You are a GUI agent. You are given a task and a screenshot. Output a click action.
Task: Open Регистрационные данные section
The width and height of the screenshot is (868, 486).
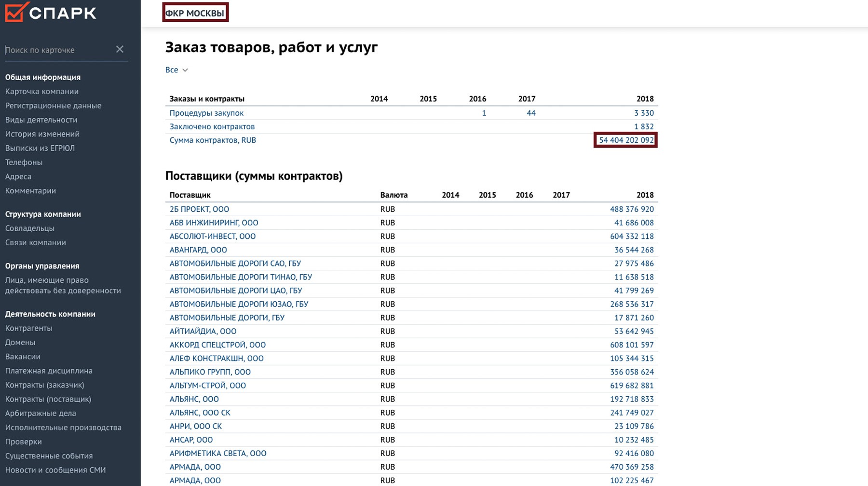point(53,105)
